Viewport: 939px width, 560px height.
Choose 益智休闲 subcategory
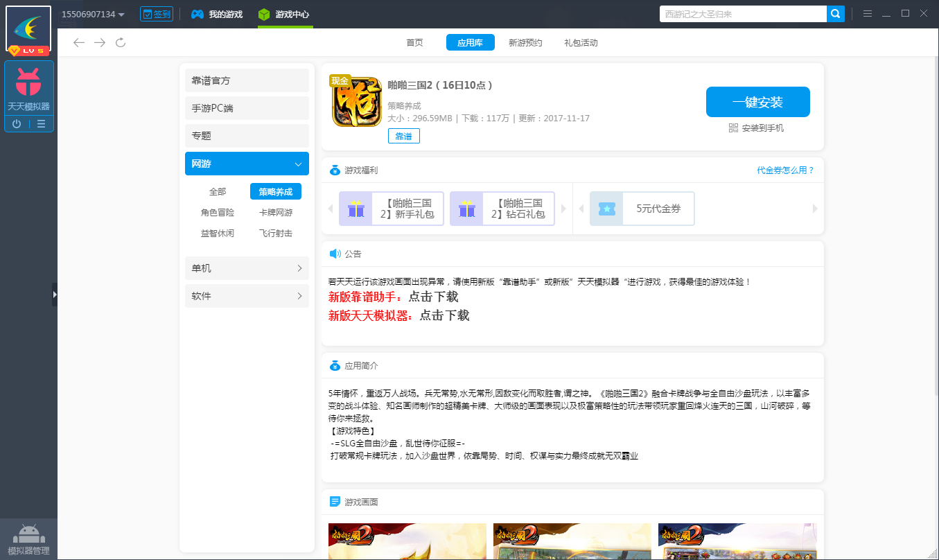[x=218, y=234]
